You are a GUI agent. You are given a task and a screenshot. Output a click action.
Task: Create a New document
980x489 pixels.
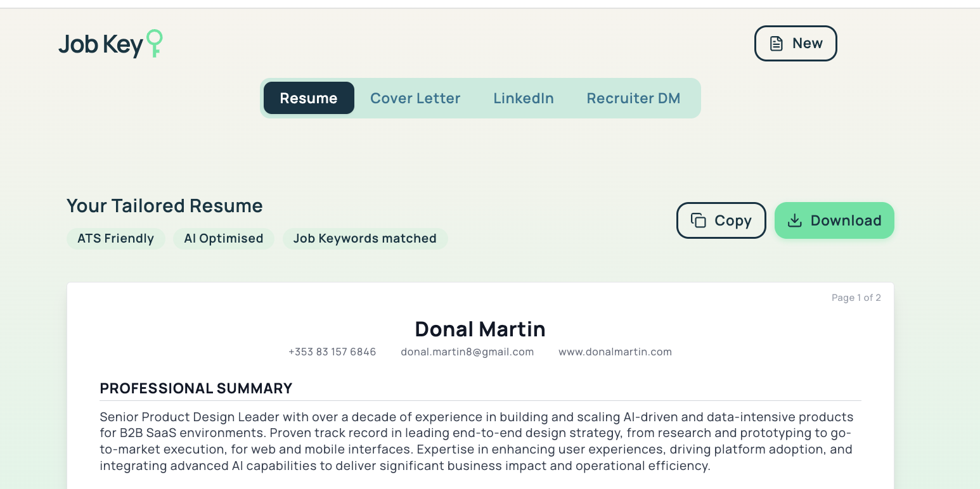click(x=796, y=44)
